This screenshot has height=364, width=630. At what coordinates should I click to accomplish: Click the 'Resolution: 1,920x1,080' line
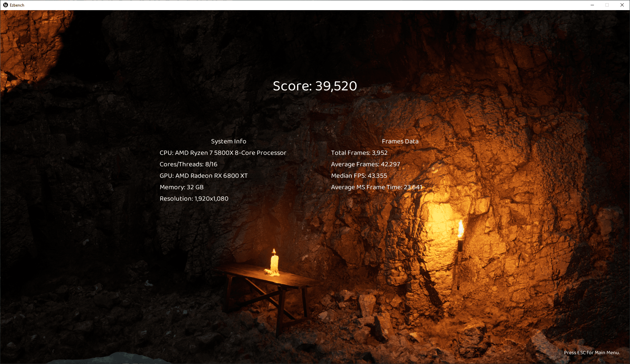click(194, 199)
